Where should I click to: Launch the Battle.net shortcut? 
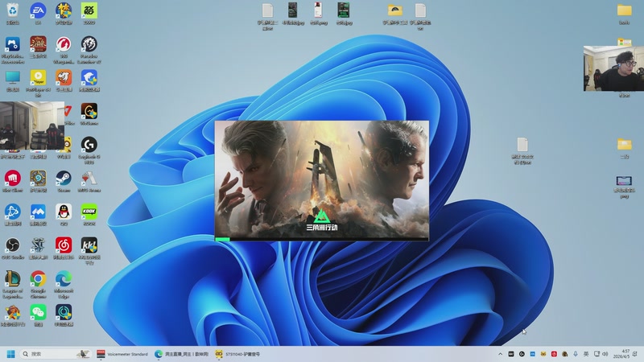[x=13, y=212]
